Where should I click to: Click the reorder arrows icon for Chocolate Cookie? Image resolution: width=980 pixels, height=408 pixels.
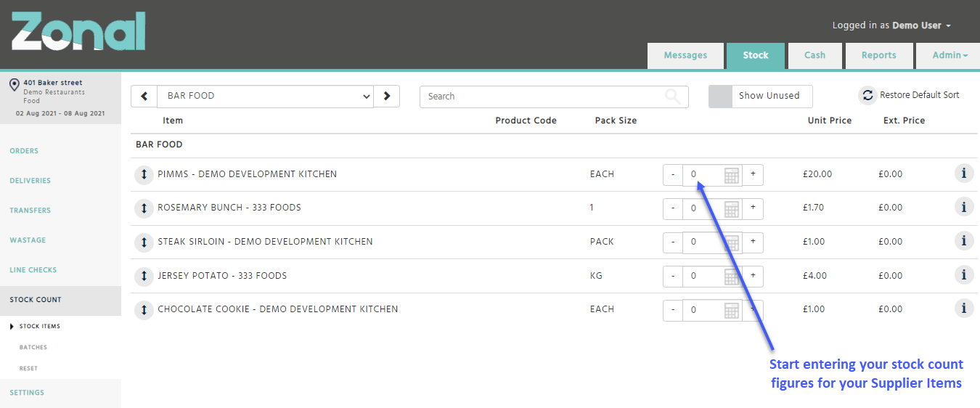144,310
